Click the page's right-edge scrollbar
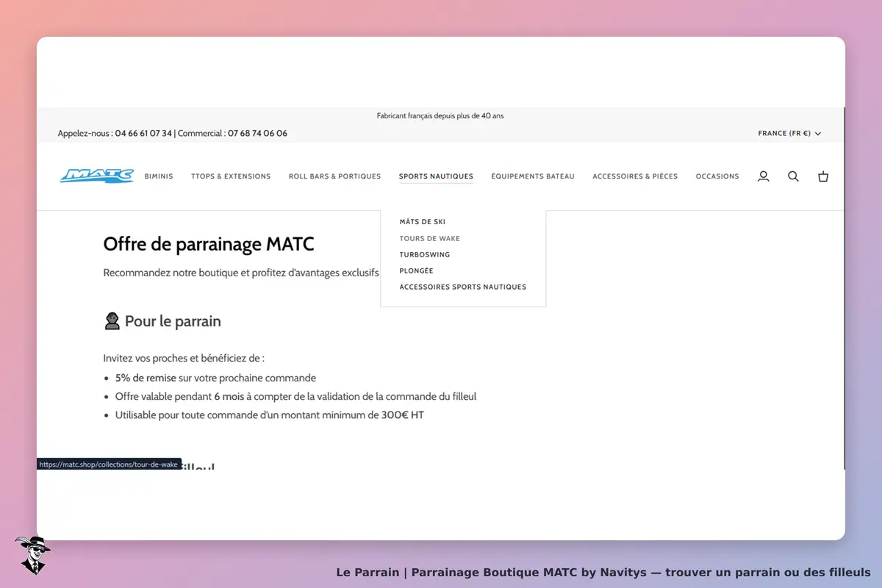 [845, 288]
